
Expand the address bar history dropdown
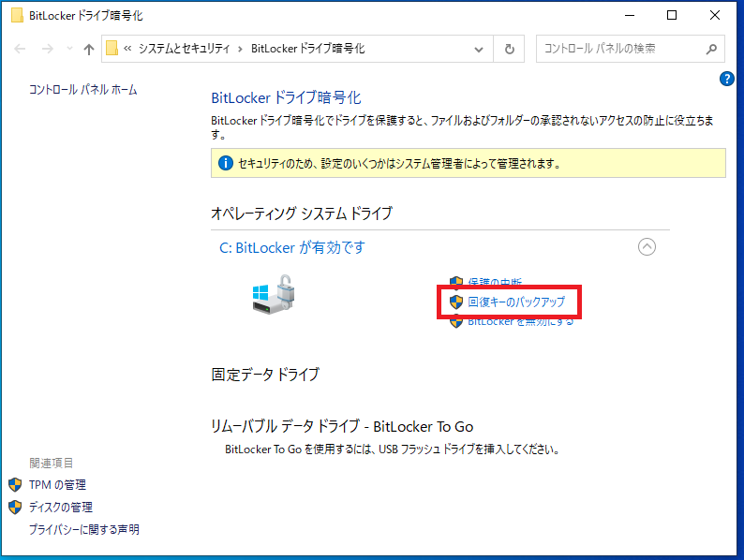coord(479,49)
